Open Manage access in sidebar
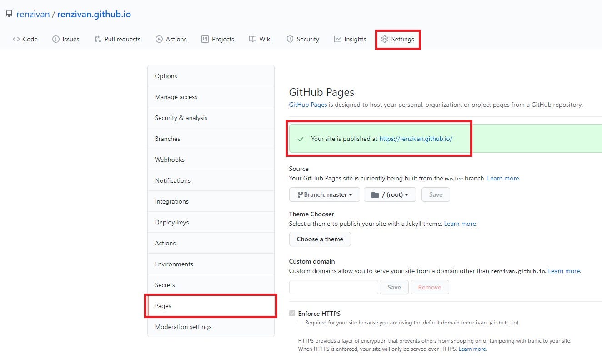The image size is (602, 364). point(211,97)
